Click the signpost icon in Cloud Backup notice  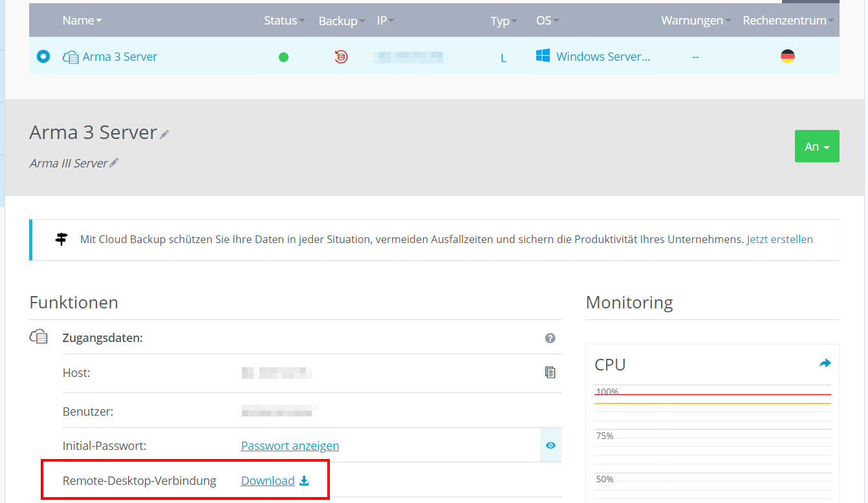pos(61,239)
